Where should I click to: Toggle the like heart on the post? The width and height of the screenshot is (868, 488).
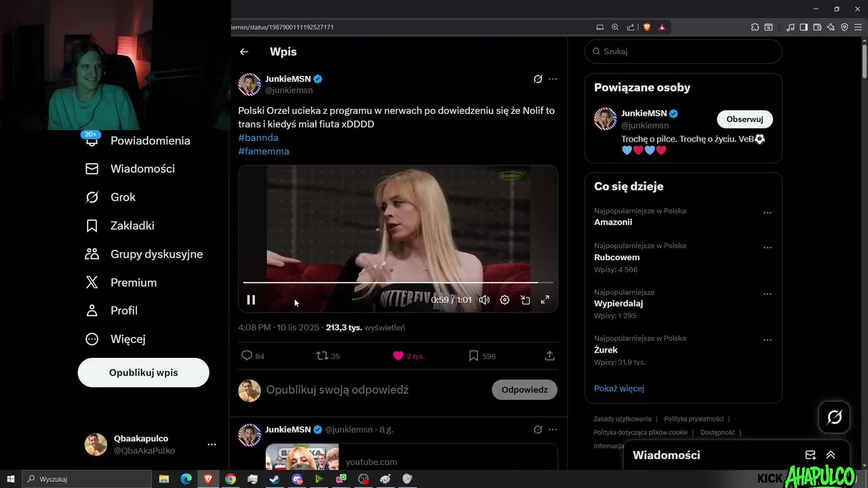(398, 356)
